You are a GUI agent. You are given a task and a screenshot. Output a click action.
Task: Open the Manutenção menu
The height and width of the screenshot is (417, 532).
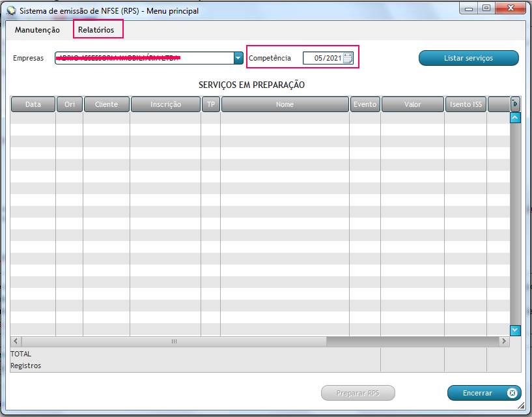(37, 30)
